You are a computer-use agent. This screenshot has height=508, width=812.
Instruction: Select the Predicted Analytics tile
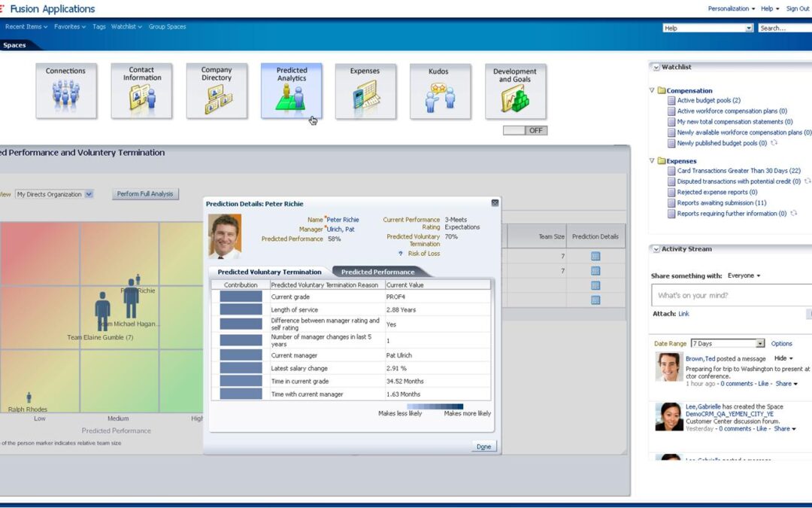click(x=292, y=91)
